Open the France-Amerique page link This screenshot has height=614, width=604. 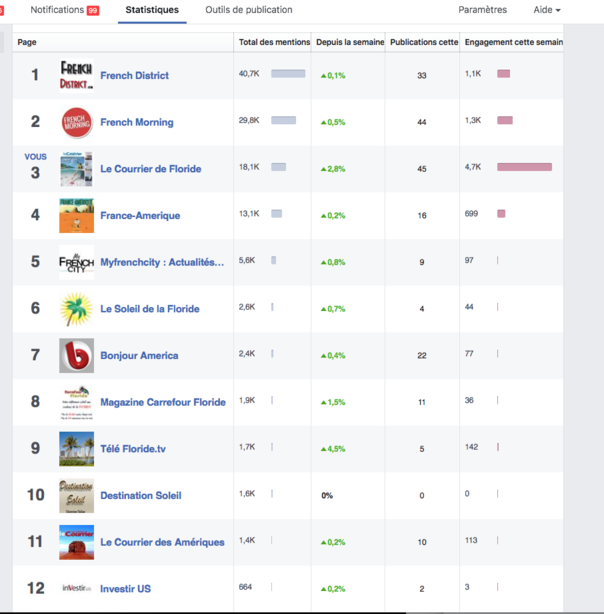point(140,215)
